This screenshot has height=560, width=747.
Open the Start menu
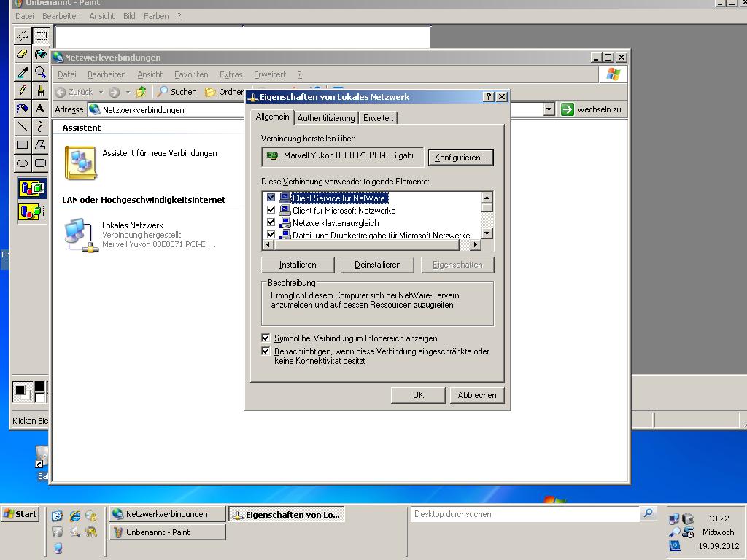pyautogui.click(x=20, y=514)
